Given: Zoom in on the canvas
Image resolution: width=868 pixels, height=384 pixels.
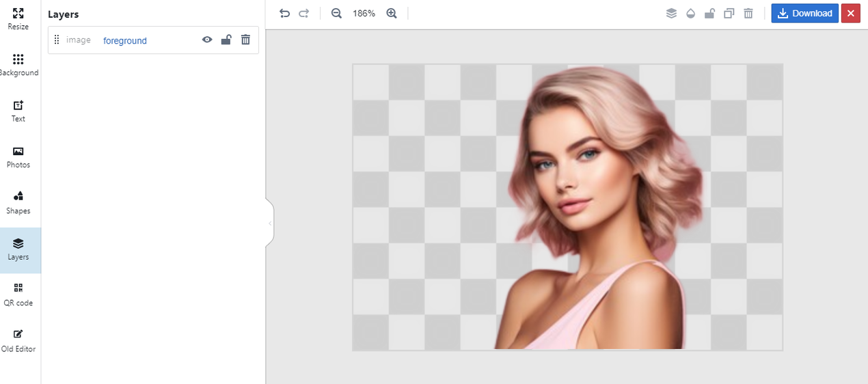Looking at the screenshot, I should tap(392, 13).
